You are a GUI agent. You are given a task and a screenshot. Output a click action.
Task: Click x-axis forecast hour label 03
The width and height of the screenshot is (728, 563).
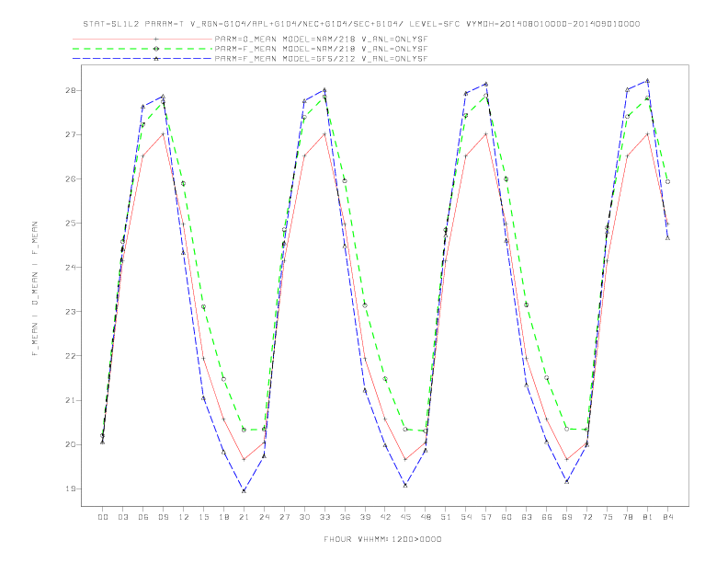click(122, 517)
